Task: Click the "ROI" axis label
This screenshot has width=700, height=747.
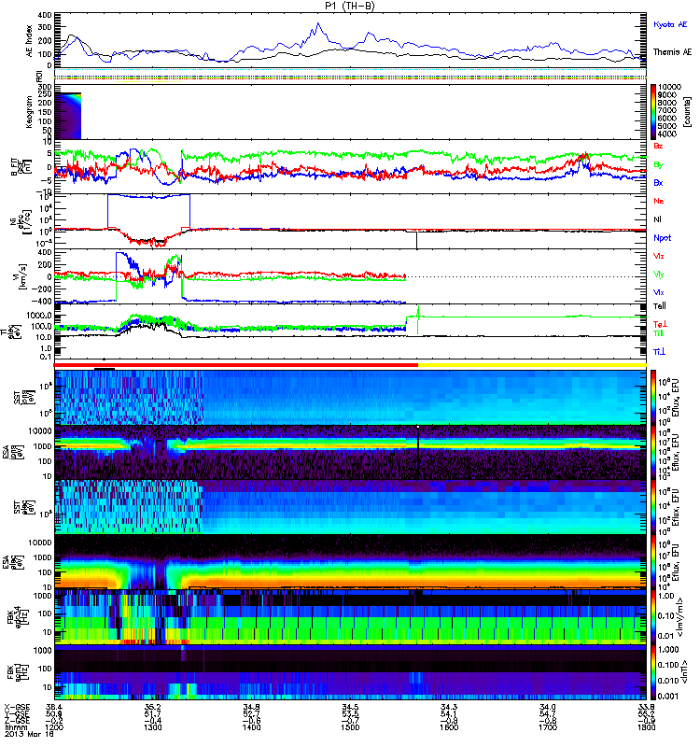Action: (x=39, y=76)
